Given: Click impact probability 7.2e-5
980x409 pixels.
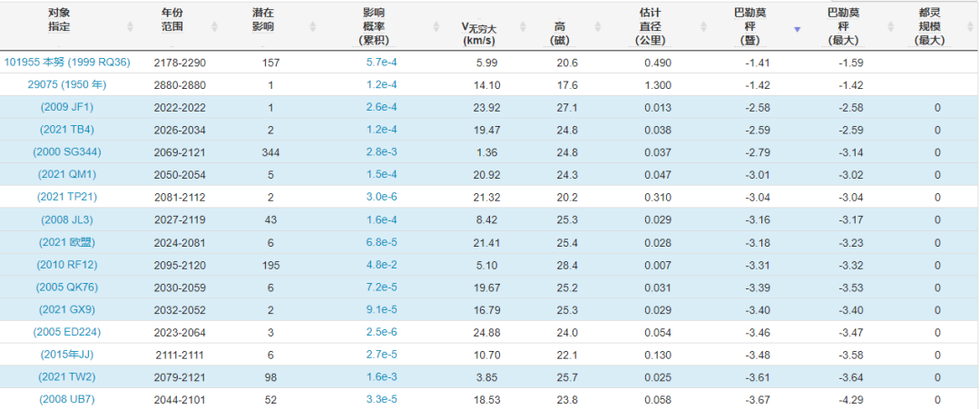Looking at the screenshot, I should click(x=381, y=287).
